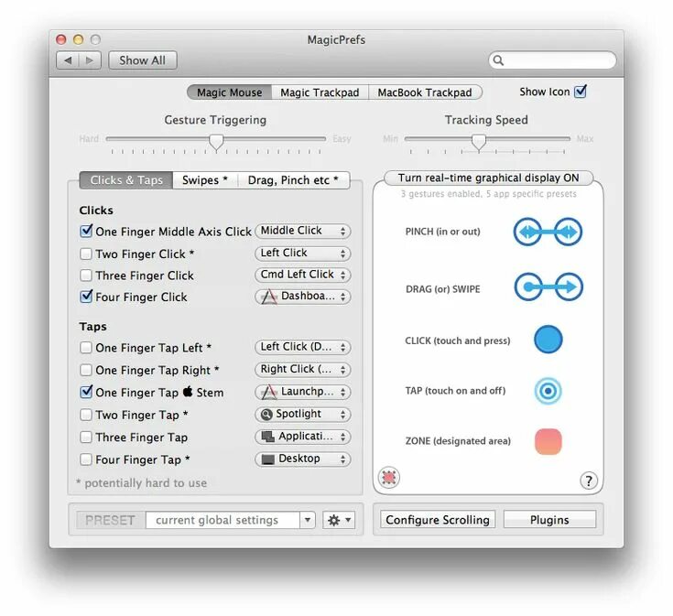Open the Cmd Left Click dropdown
This screenshot has height=616, width=673.
pos(302,275)
